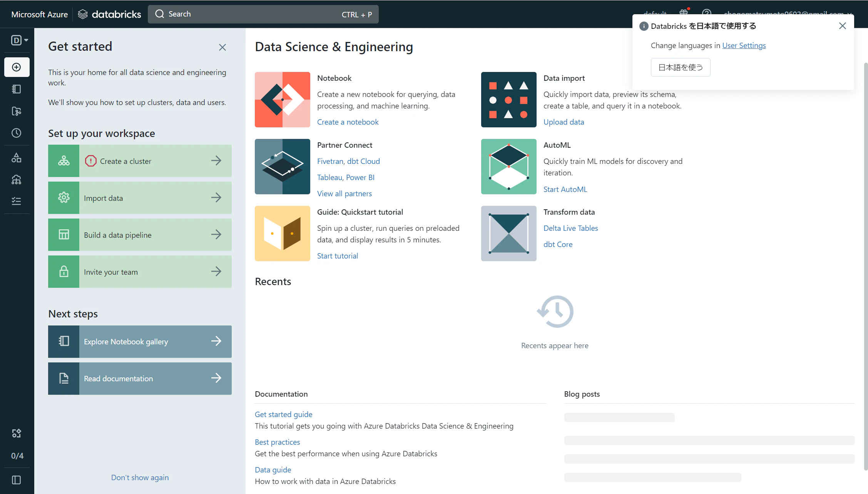The image size is (868, 494).
Task: Close the Japanese language notification
Action: click(x=843, y=26)
